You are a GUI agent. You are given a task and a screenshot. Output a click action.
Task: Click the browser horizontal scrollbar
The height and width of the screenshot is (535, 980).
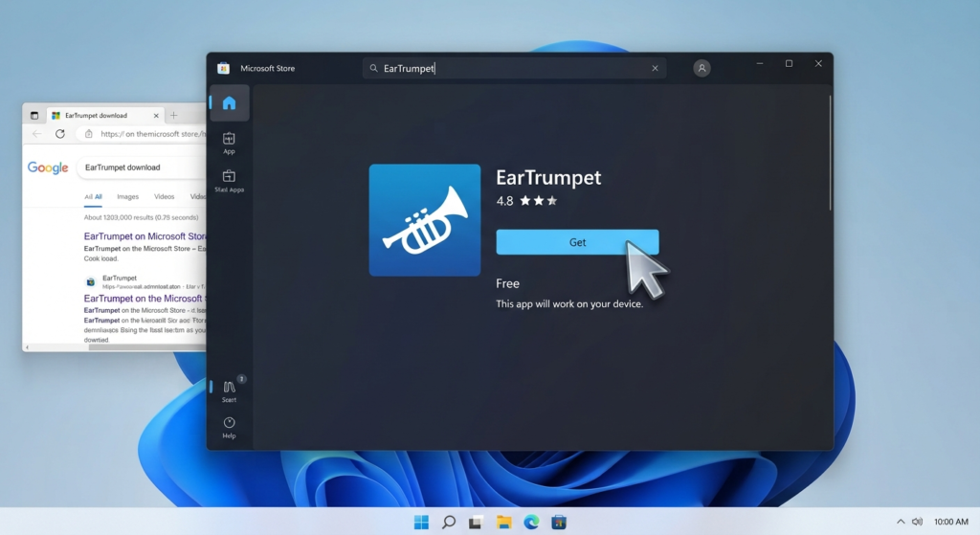click(146, 347)
